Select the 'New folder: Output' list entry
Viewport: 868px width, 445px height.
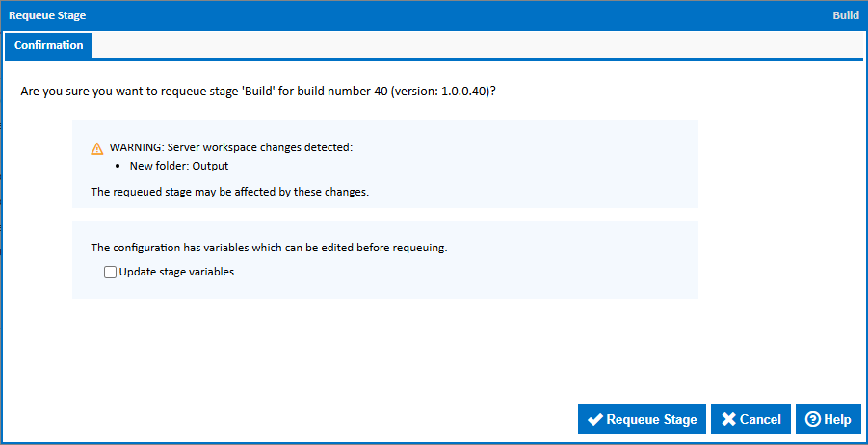178,166
